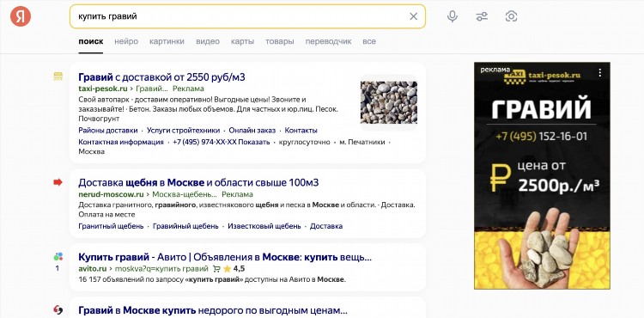Open the 'Контактная информация' link
This screenshot has height=318, width=644.
pos(121,142)
